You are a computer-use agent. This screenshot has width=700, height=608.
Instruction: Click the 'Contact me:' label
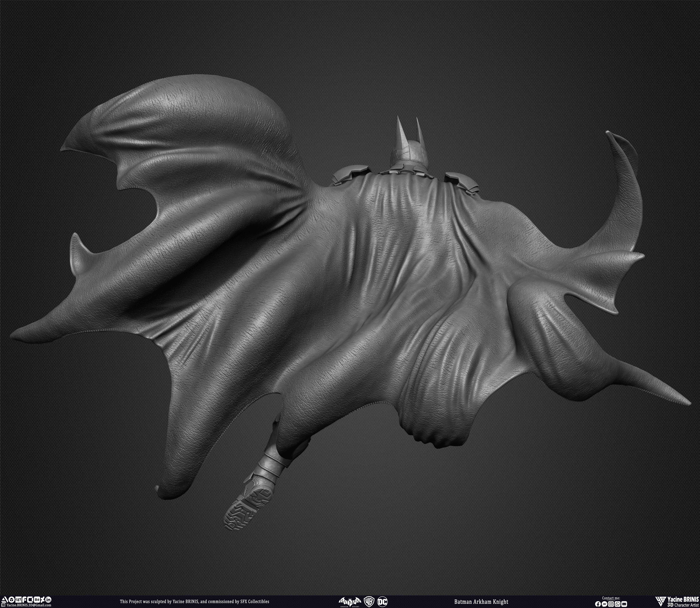[611, 598]
